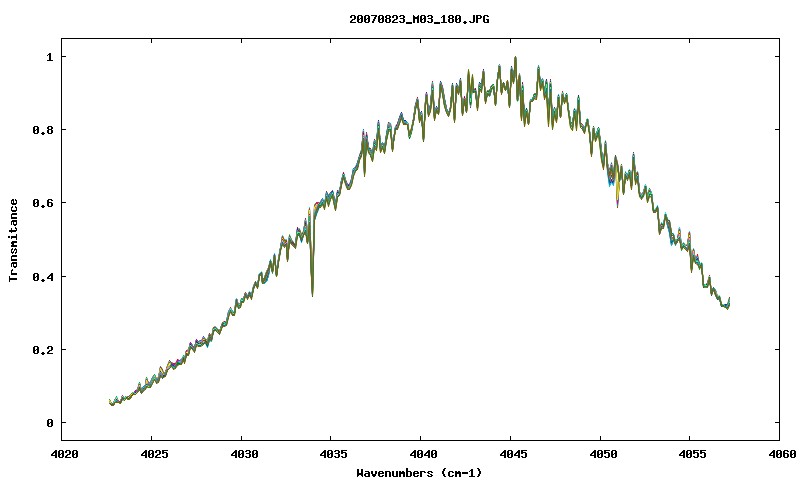Click x-axis tick label 4050
Screen dimensions: 800x480
click(x=602, y=454)
